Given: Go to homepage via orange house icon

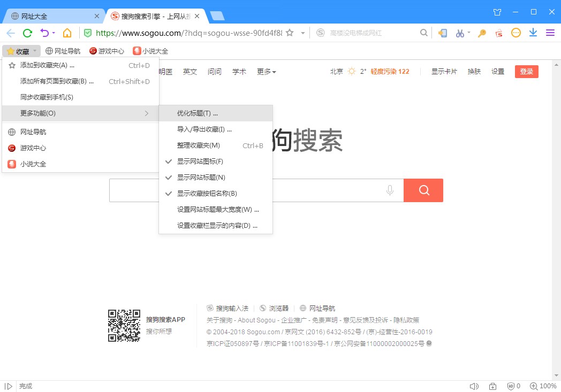Looking at the screenshot, I should click(x=67, y=33).
